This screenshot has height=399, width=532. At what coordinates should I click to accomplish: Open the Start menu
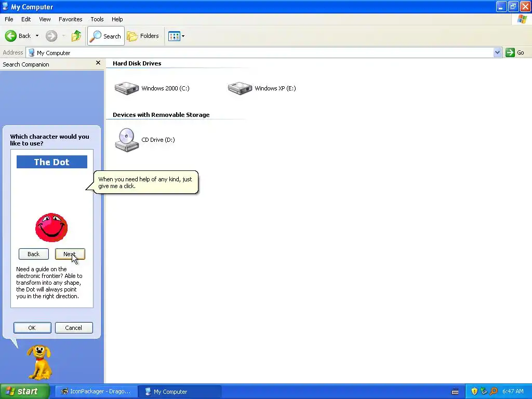(24, 392)
